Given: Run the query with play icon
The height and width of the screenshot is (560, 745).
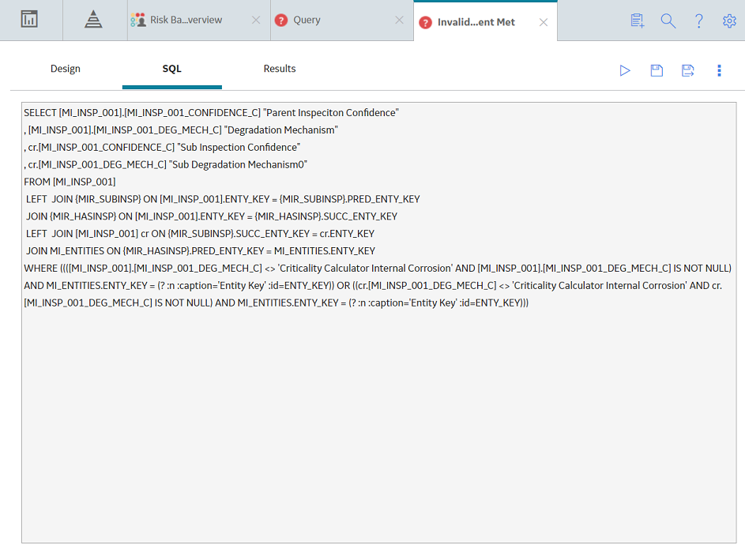Looking at the screenshot, I should pyautogui.click(x=625, y=71).
